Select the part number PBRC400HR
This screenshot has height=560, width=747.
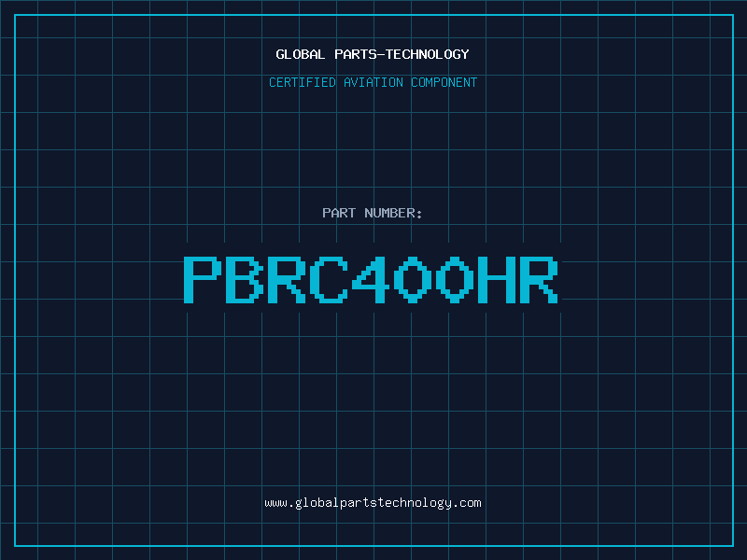371,279
